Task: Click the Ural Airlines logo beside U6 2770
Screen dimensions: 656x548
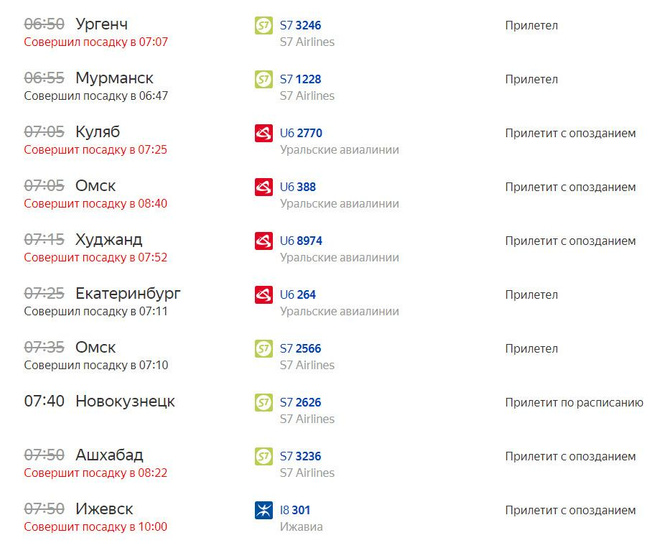Action: pos(264,133)
